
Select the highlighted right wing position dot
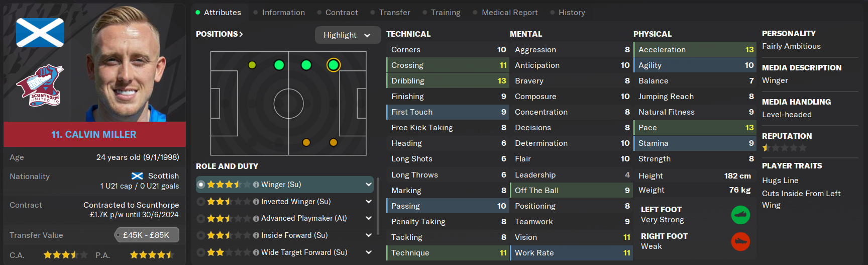333,65
